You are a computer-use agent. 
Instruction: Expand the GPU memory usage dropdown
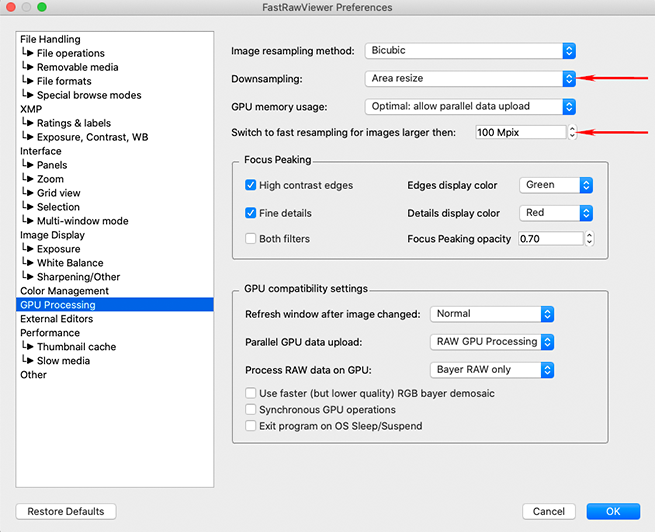[470, 106]
